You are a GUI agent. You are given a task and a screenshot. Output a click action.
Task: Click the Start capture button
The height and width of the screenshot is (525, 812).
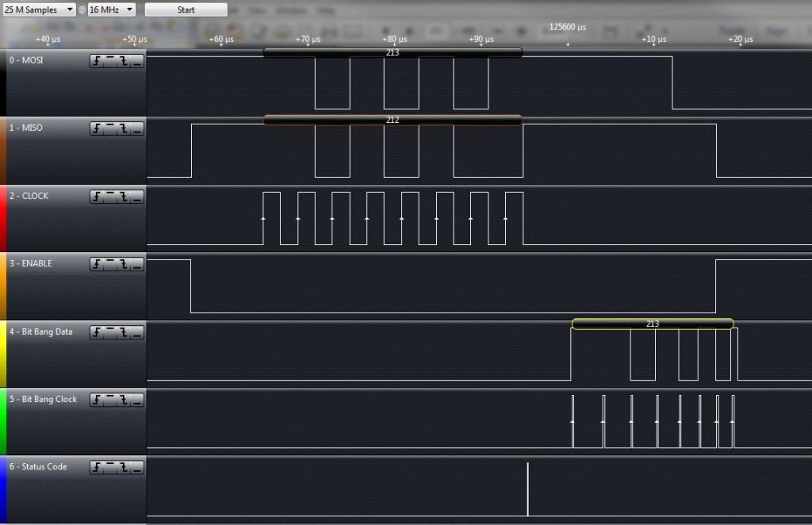coord(186,10)
